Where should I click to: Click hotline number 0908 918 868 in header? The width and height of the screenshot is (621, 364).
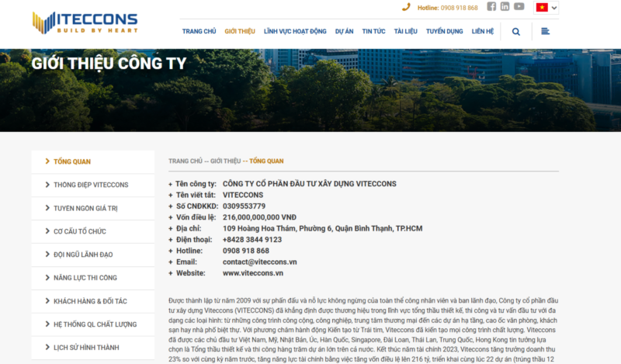pyautogui.click(x=460, y=8)
